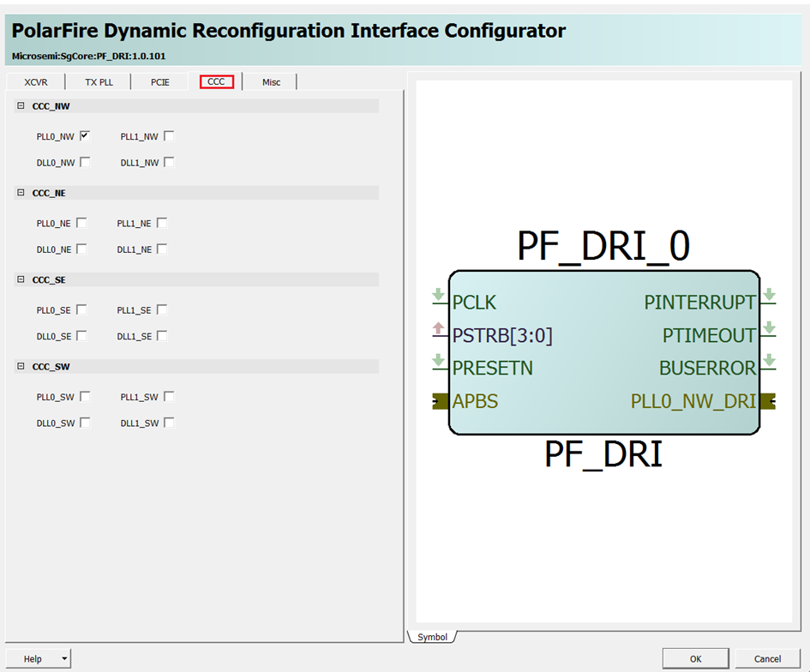Open the TX PLL tab
The width and height of the screenshot is (810, 672).
[x=99, y=82]
